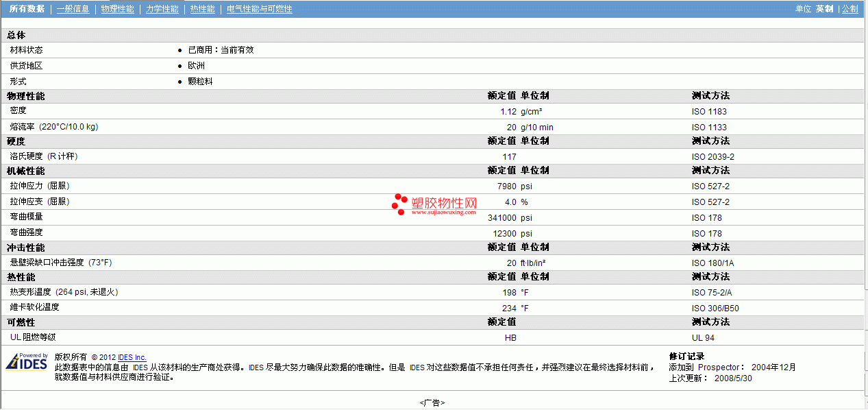Select the UL 94 test method
This screenshot has width=868, height=410.
[704, 337]
